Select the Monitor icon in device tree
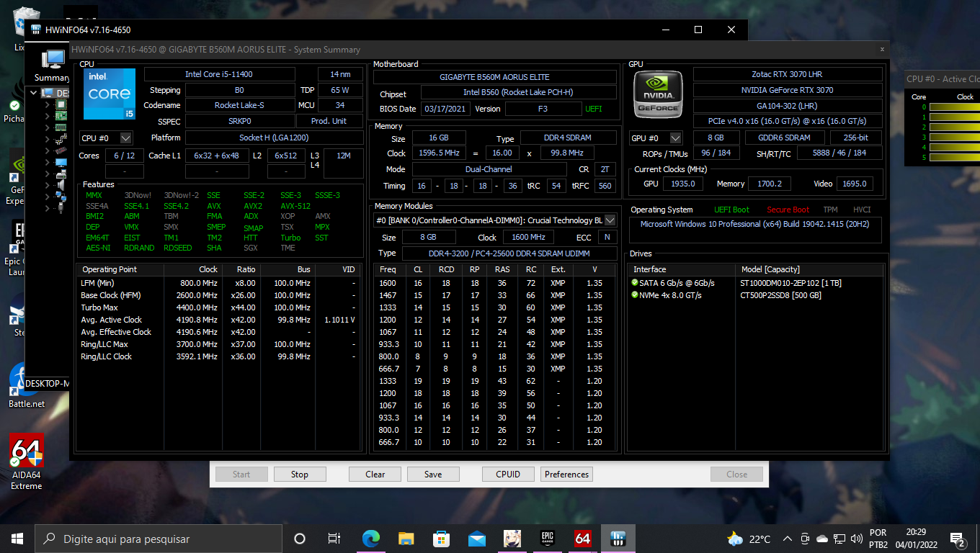 (x=61, y=162)
